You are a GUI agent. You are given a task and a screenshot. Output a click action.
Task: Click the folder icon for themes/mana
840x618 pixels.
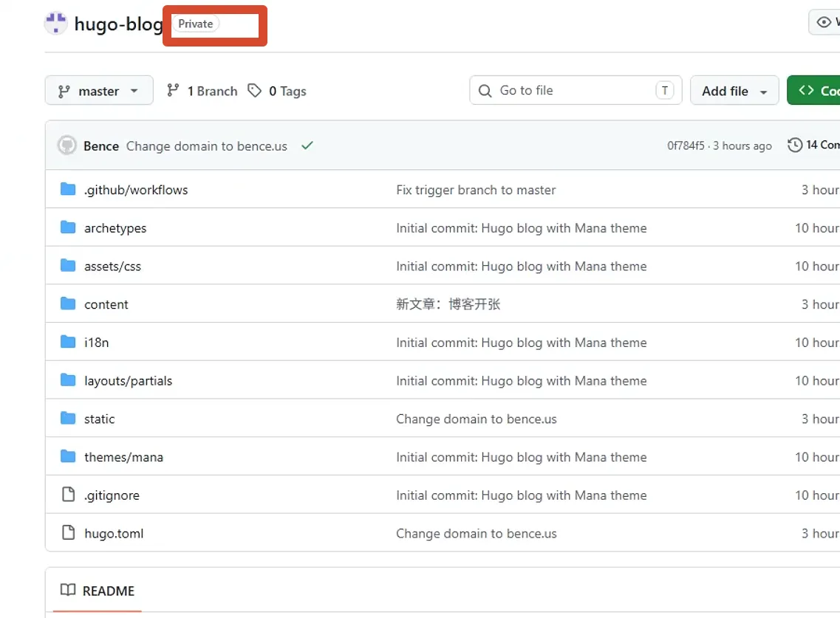68,456
